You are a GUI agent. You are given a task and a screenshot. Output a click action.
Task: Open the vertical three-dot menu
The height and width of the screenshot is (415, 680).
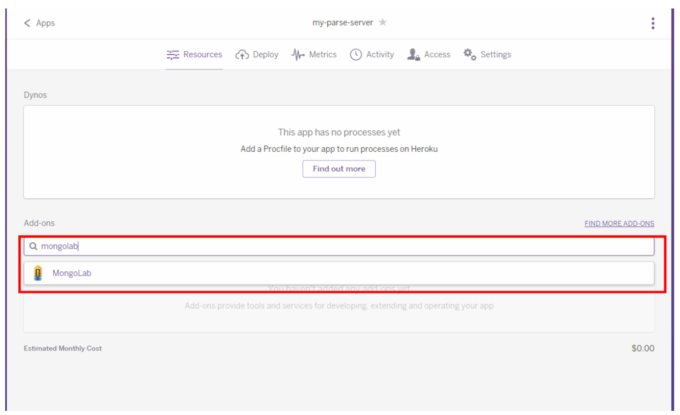653,23
